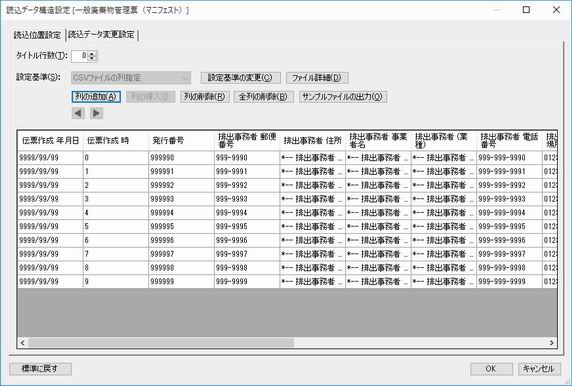Select 排出事務者 住所 column header

tap(313, 140)
